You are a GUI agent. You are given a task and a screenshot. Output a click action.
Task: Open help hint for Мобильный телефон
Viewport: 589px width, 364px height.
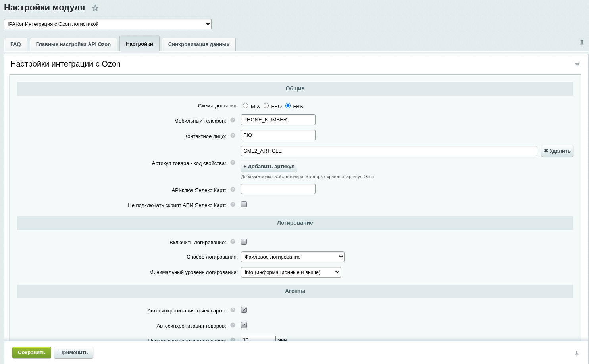[233, 120]
